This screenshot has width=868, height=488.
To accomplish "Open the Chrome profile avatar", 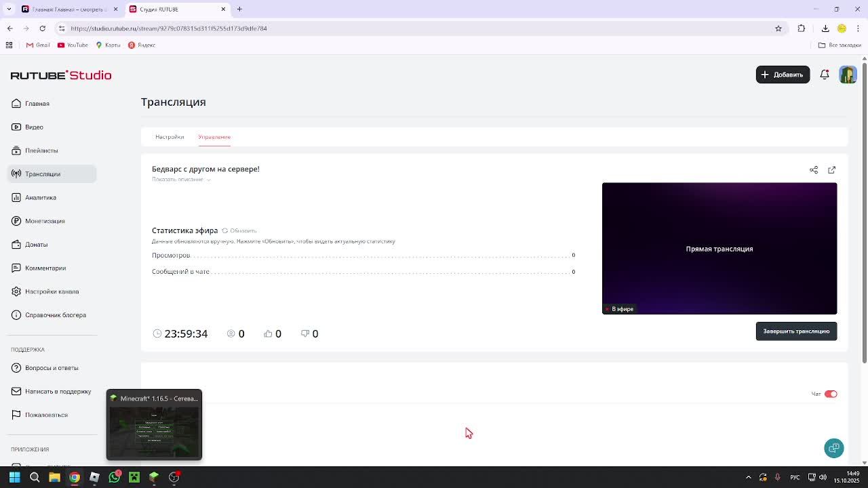I will pyautogui.click(x=842, y=28).
